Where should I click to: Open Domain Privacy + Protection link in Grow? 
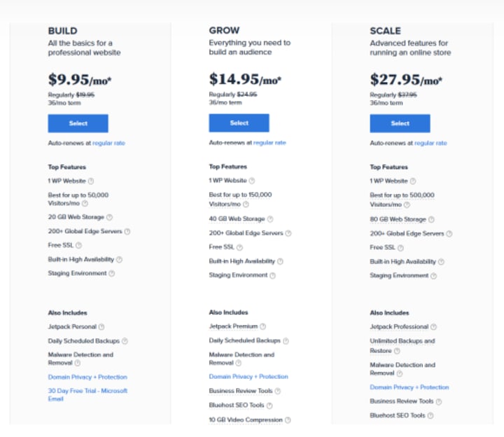point(248,377)
